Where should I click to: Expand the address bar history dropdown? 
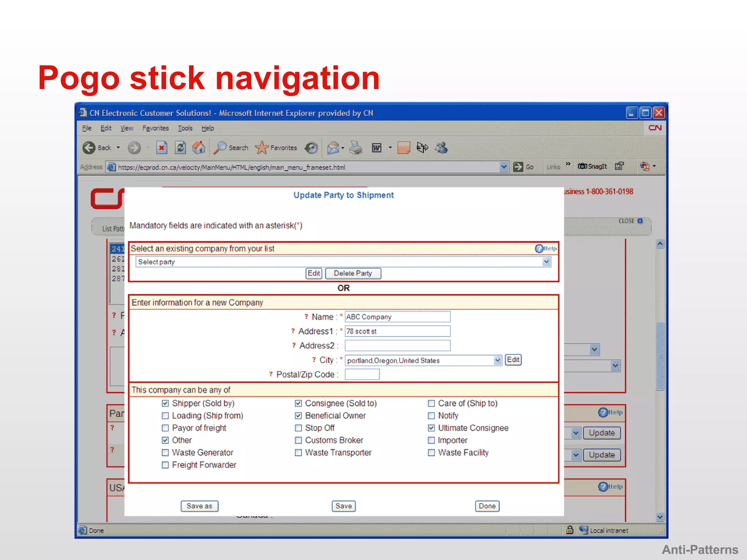click(x=504, y=167)
